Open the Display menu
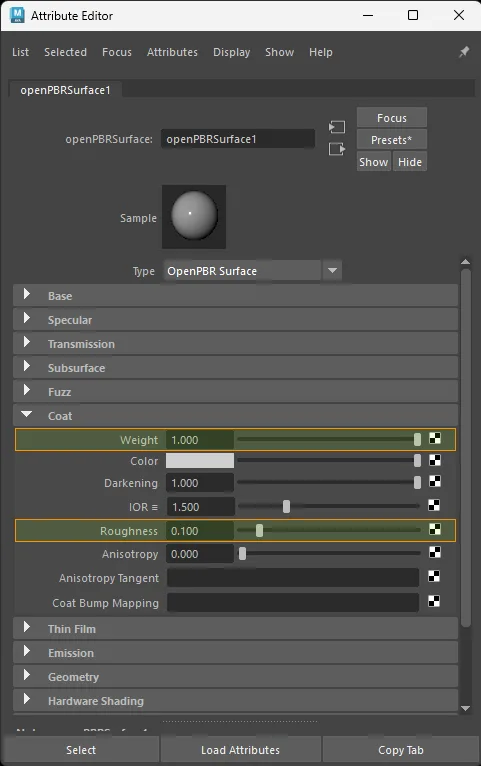The width and height of the screenshot is (481, 766). click(x=231, y=52)
